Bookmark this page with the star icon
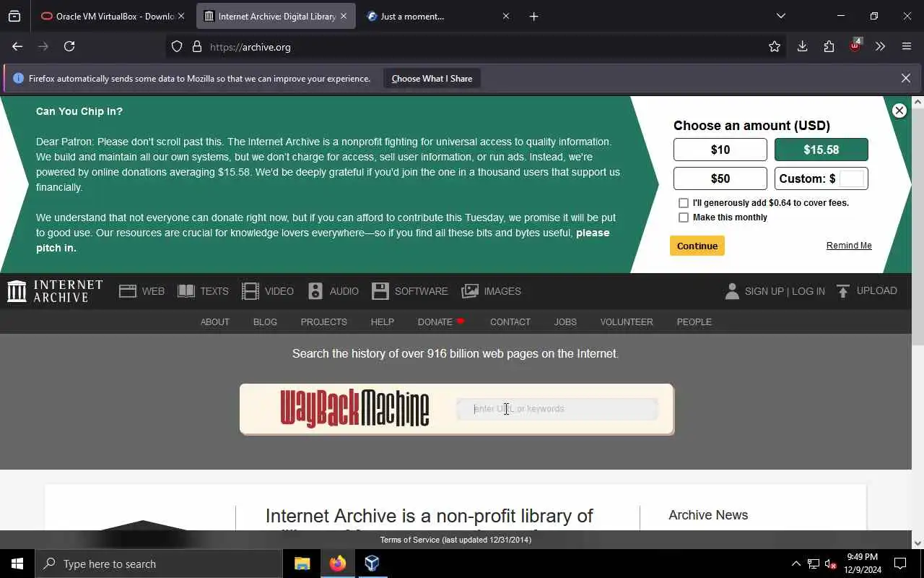The width and height of the screenshot is (924, 578). [x=775, y=47]
